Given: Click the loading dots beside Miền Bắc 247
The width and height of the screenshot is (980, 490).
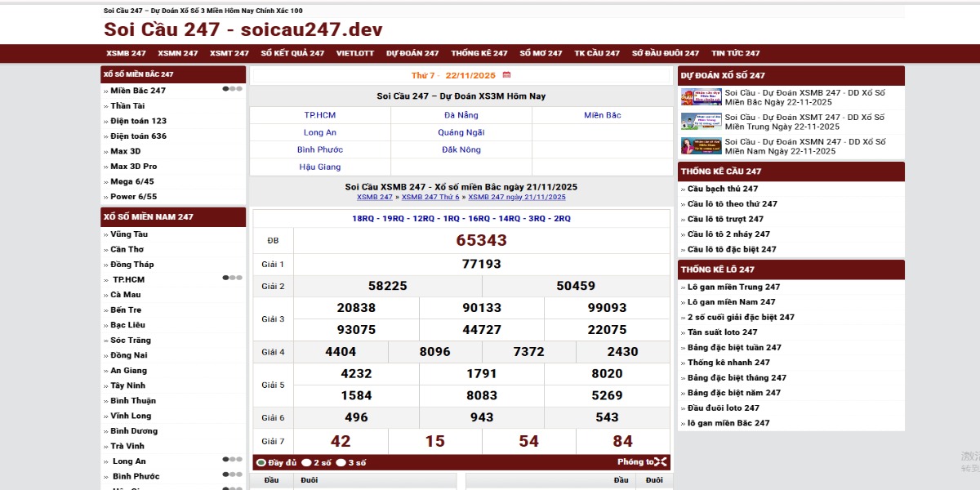Looking at the screenshot, I should coord(232,89).
